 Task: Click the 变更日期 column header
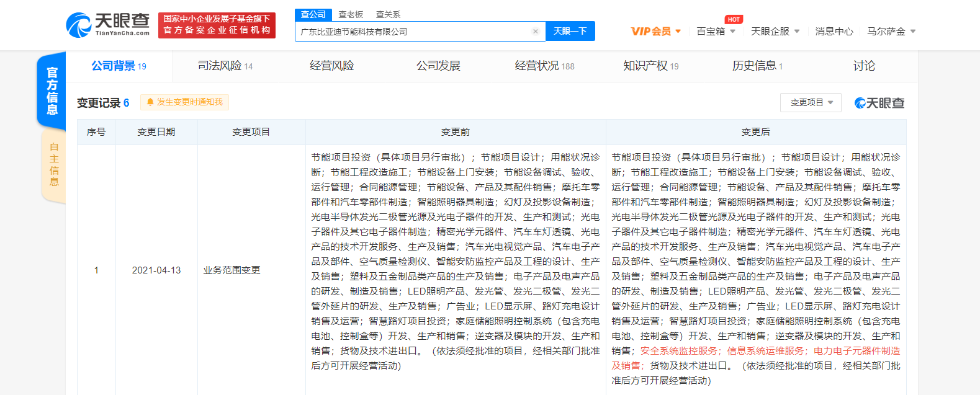(156, 132)
